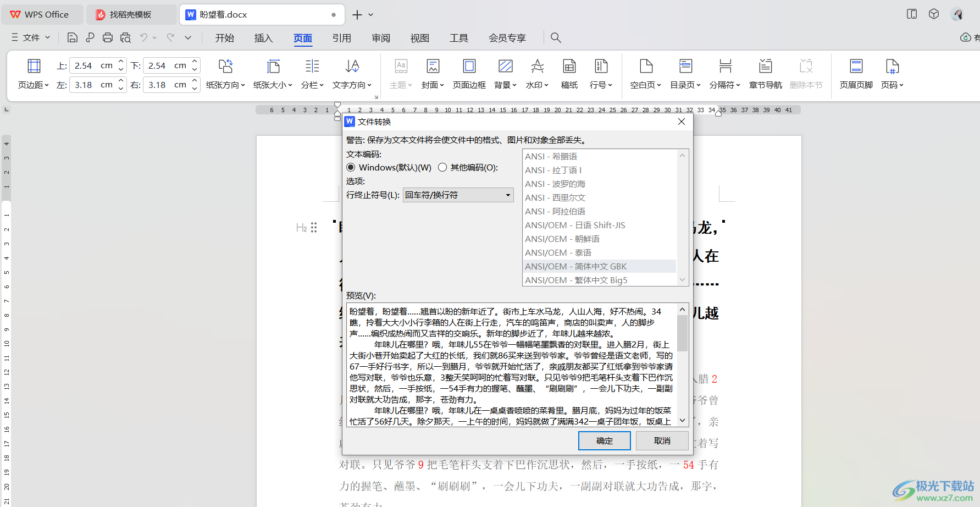Click the user avatar icon
This screenshot has height=507, width=980.
click(x=957, y=14)
